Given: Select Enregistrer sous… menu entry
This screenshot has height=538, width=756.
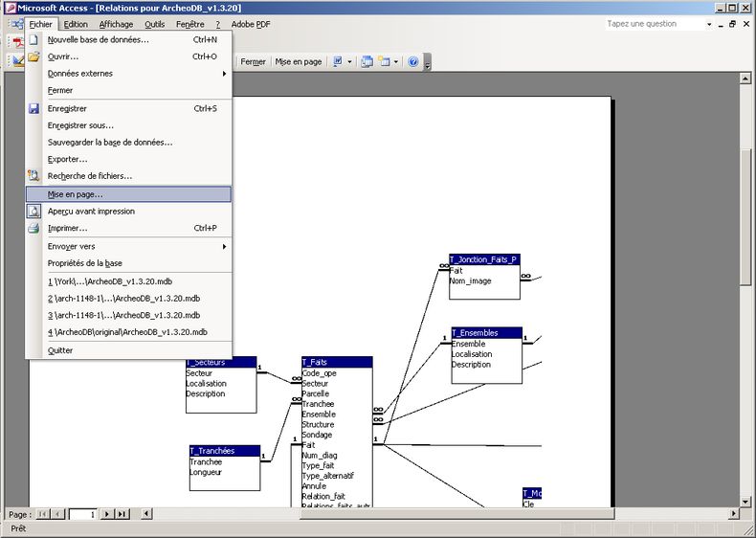Looking at the screenshot, I should click(128, 125).
